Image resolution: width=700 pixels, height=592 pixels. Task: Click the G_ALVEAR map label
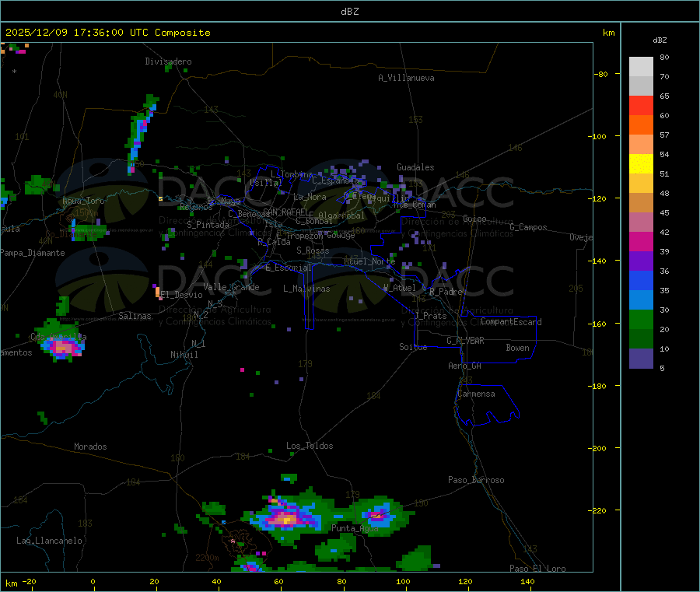pos(465,341)
